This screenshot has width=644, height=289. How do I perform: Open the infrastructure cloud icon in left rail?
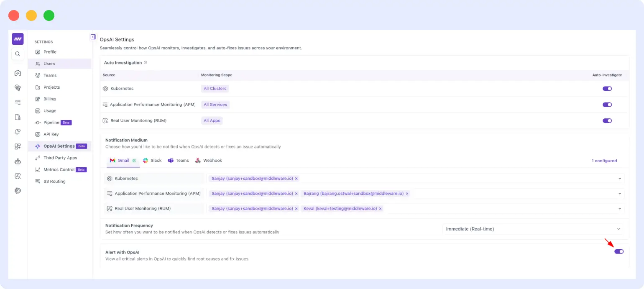pos(18,87)
